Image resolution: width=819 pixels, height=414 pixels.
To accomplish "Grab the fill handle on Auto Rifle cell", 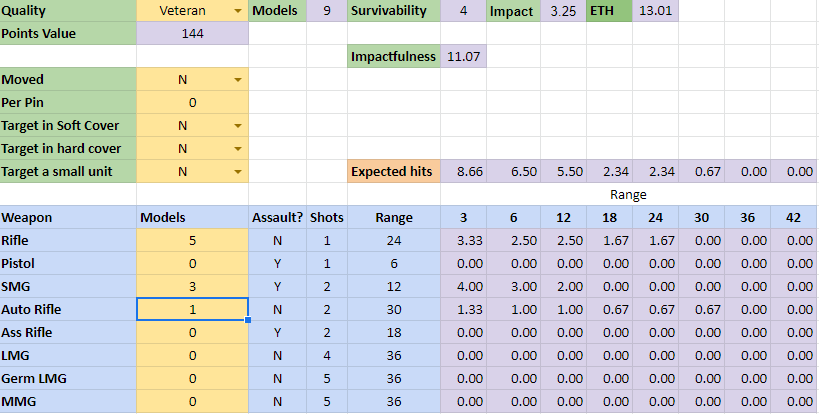I will [x=247, y=320].
